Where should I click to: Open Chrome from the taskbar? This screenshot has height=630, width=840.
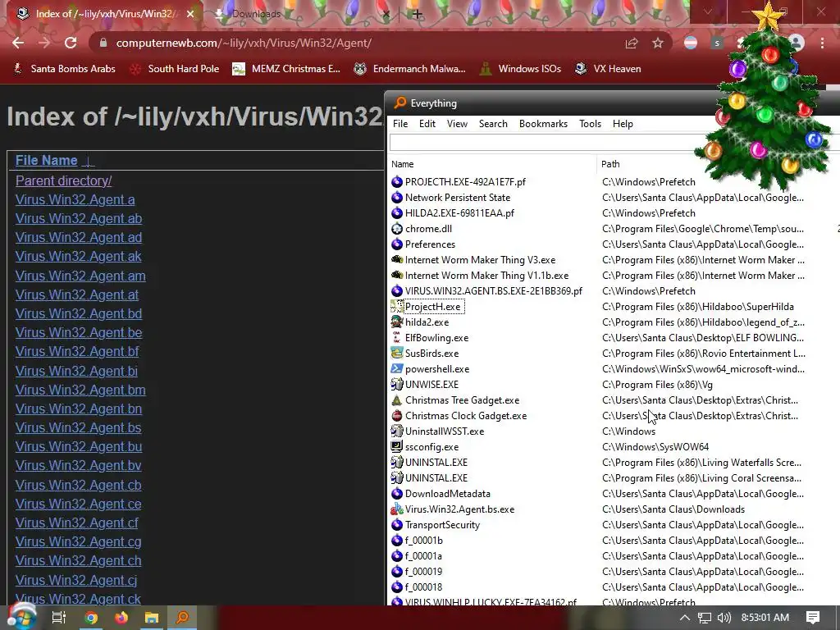click(x=91, y=618)
